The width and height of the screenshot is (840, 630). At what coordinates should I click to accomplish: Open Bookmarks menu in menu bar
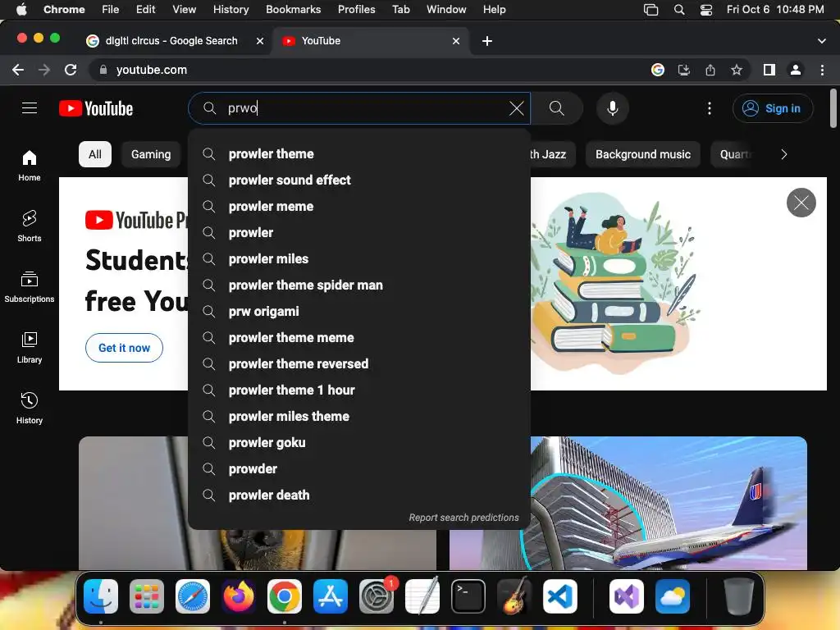293,10
